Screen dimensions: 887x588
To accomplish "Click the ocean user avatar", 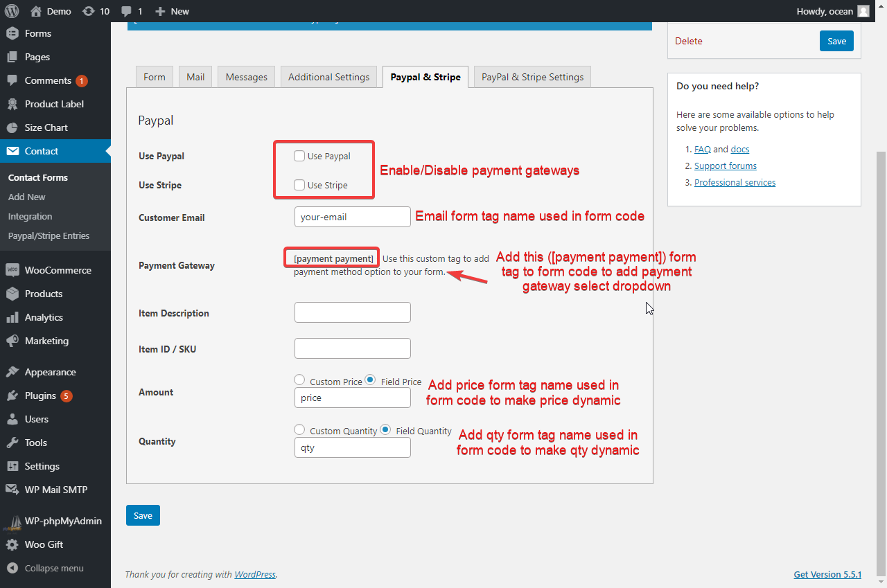I will click(863, 11).
